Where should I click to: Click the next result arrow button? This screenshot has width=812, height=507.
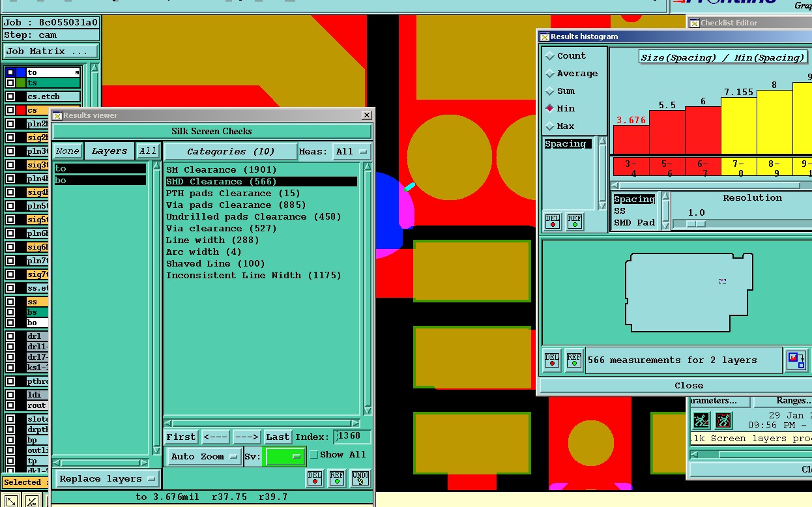coord(246,437)
